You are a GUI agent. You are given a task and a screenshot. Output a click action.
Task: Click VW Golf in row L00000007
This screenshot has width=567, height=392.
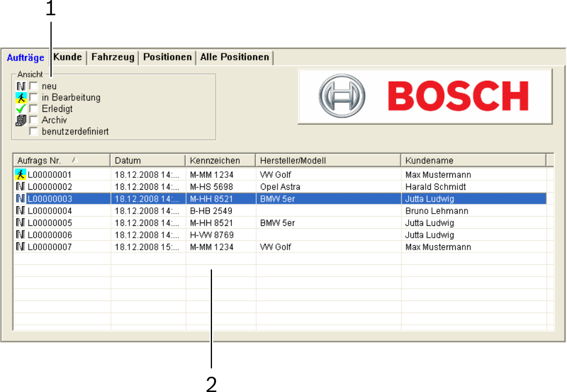pos(275,247)
